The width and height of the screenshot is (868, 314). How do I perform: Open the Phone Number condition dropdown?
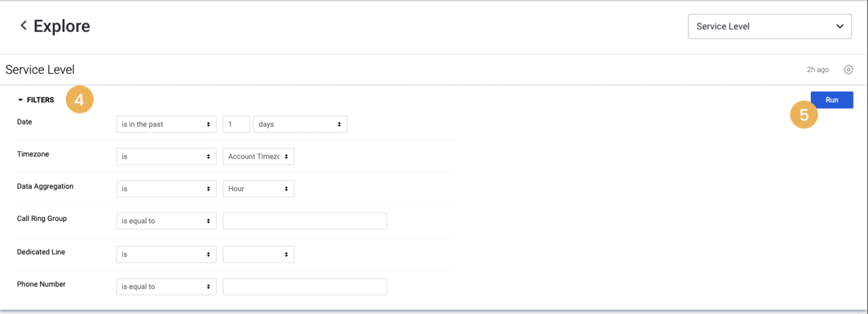pyautogui.click(x=166, y=286)
